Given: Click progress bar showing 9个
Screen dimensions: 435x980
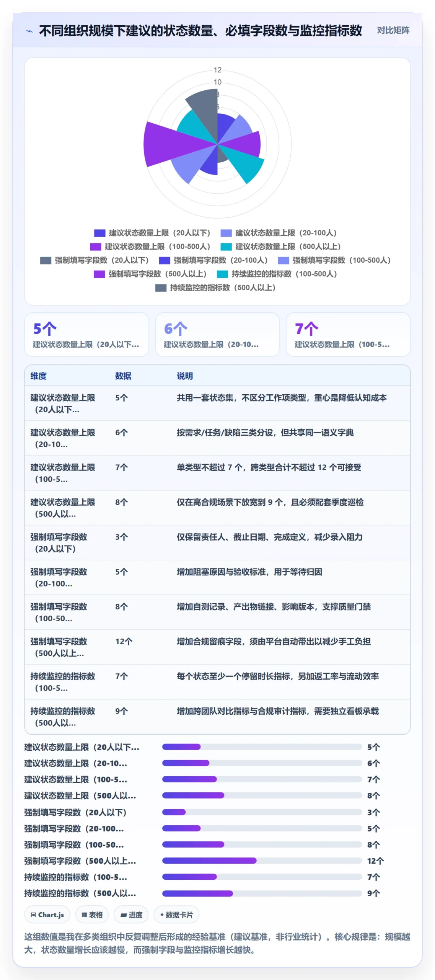Looking at the screenshot, I should coord(262,893).
